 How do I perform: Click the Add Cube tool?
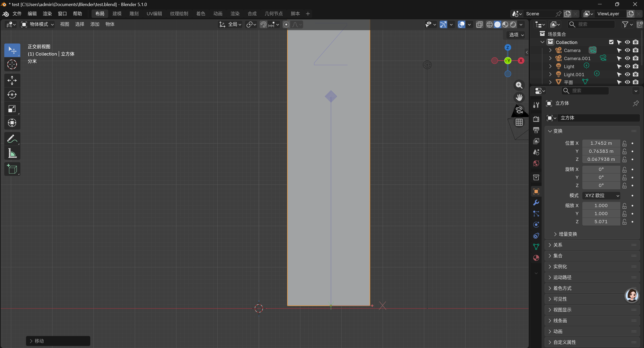click(x=12, y=169)
